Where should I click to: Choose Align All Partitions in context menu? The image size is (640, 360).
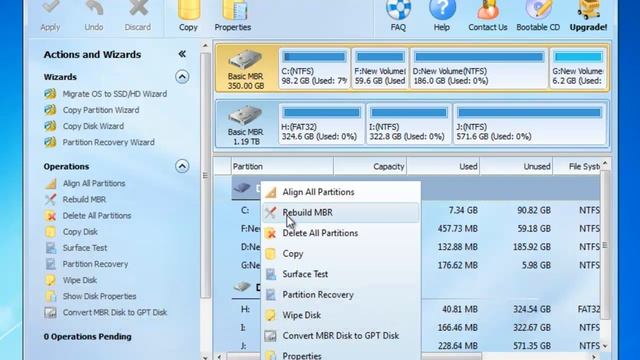(x=341, y=192)
